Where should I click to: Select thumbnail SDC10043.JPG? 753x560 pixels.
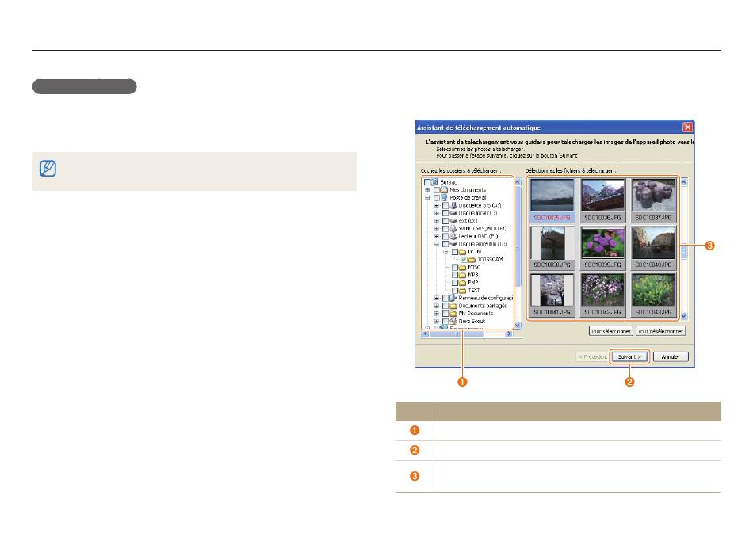653,295
